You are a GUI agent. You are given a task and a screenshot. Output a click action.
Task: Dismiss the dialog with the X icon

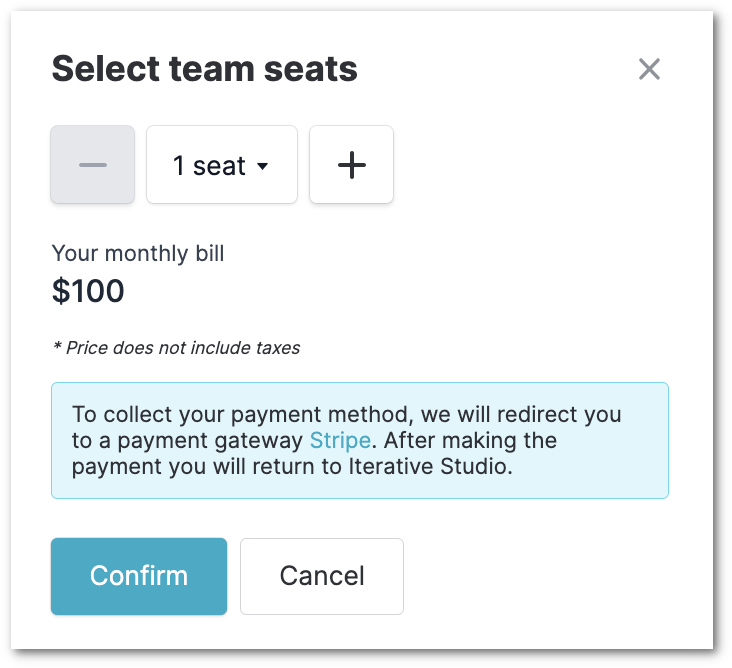pos(649,69)
